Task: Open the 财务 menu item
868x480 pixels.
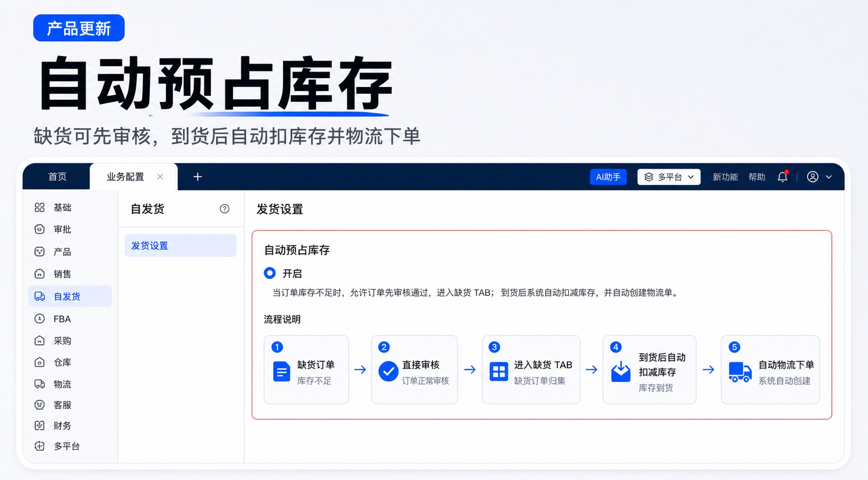Action: (62, 425)
